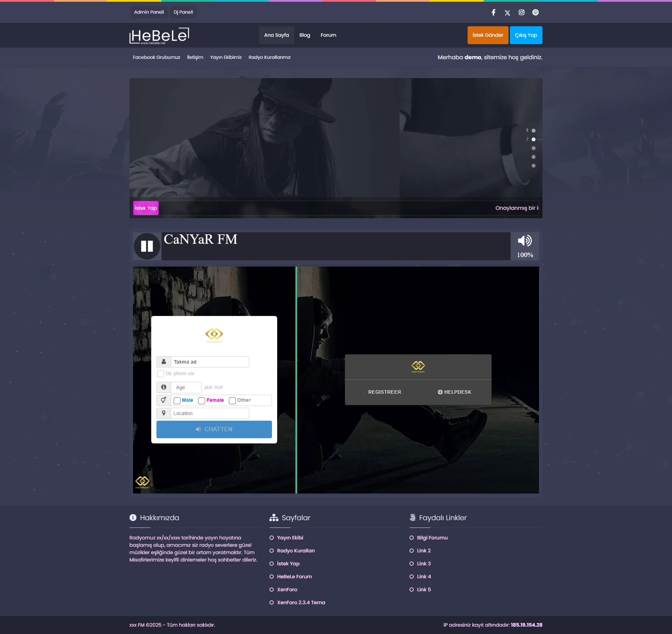Open the Blog menu item

pyautogui.click(x=305, y=35)
